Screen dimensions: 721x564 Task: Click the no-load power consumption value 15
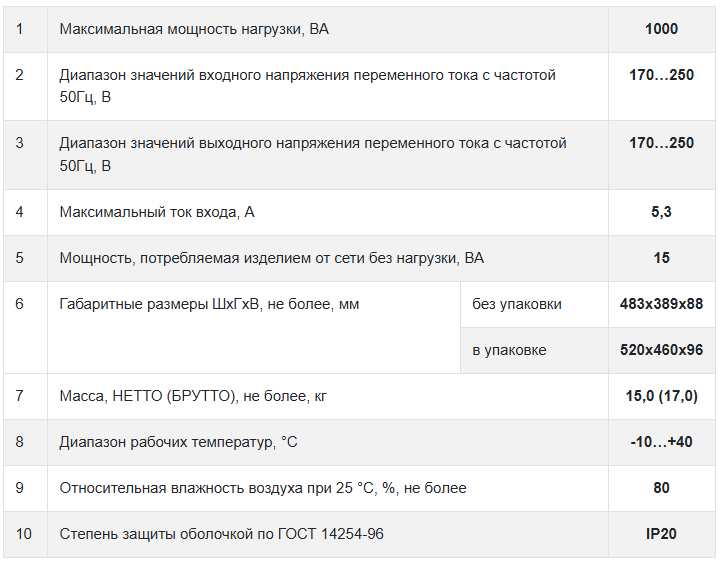(x=661, y=258)
